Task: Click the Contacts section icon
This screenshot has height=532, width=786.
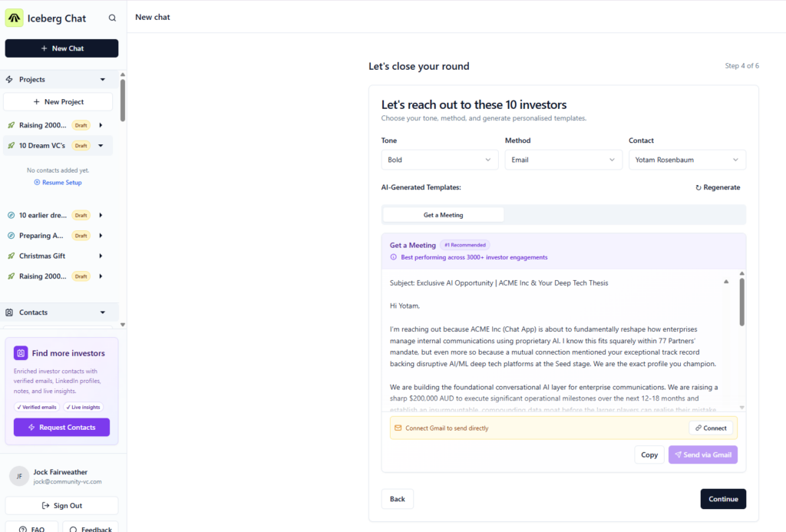Action: click(x=9, y=312)
